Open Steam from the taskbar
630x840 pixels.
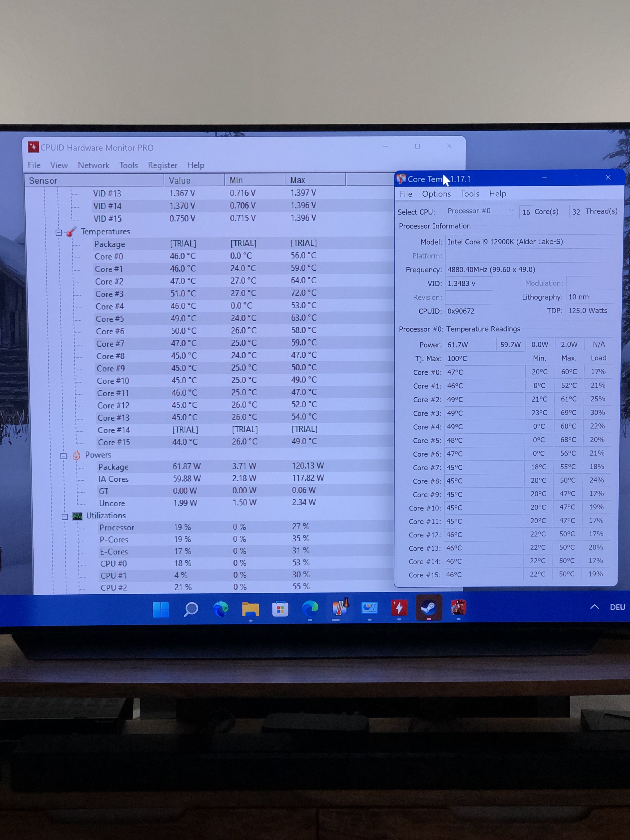pyautogui.click(x=429, y=607)
